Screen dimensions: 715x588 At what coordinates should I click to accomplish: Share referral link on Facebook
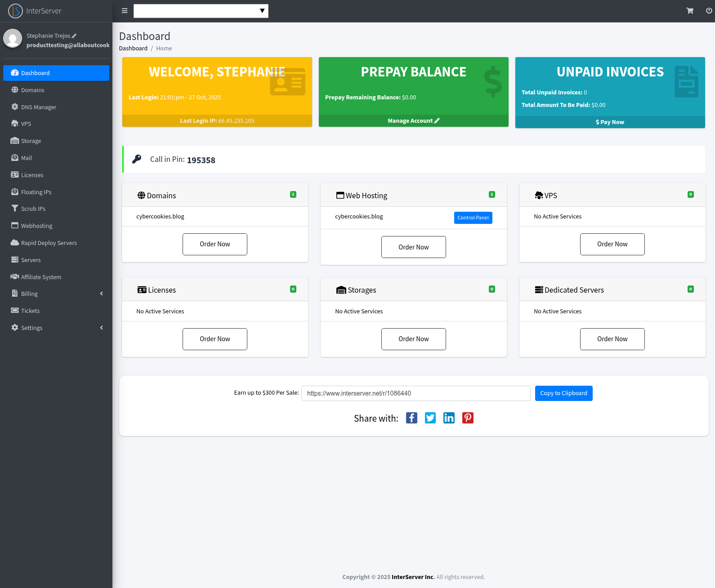point(411,418)
